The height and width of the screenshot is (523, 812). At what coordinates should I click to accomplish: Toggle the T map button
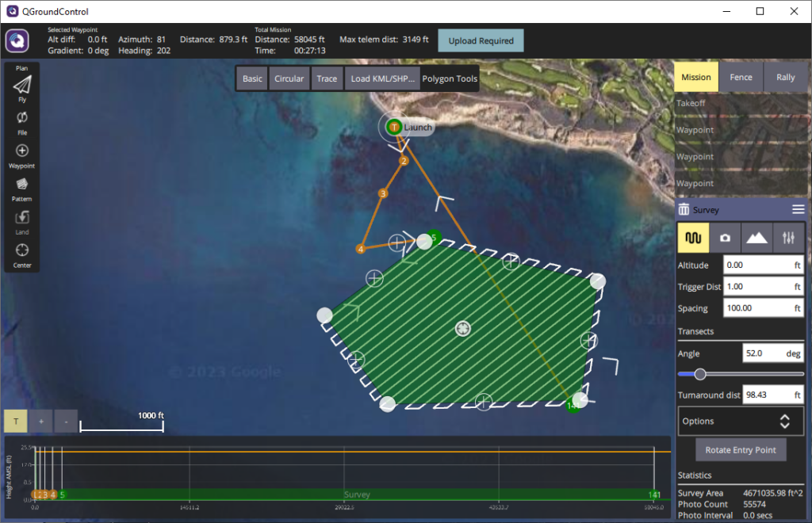pos(15,422)
